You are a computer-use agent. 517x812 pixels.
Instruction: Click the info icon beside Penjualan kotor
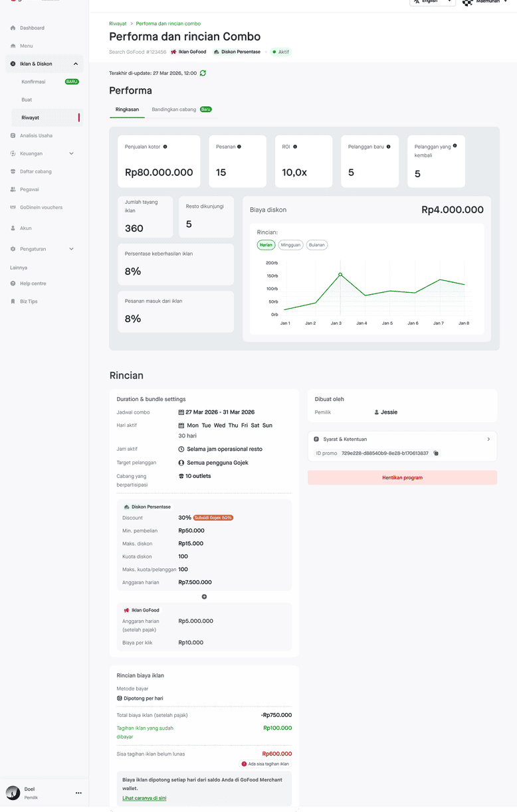[165, 147]
